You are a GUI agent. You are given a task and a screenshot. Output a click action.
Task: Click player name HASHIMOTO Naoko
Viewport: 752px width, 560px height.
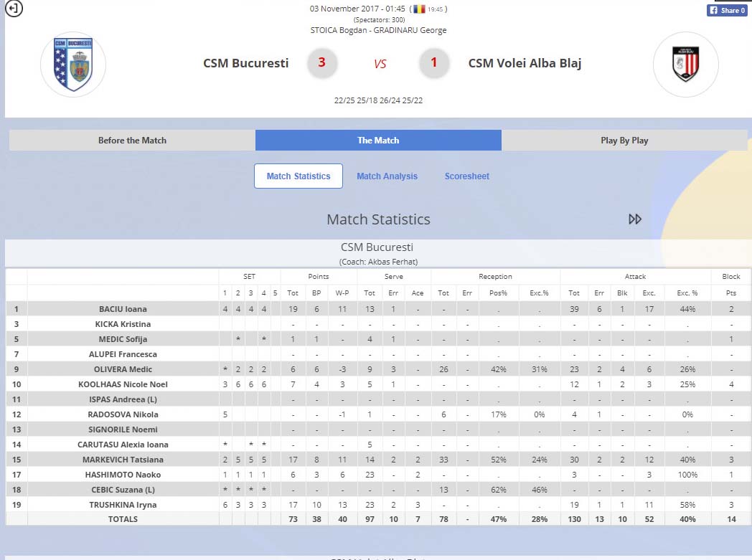(x=123, y=475)
